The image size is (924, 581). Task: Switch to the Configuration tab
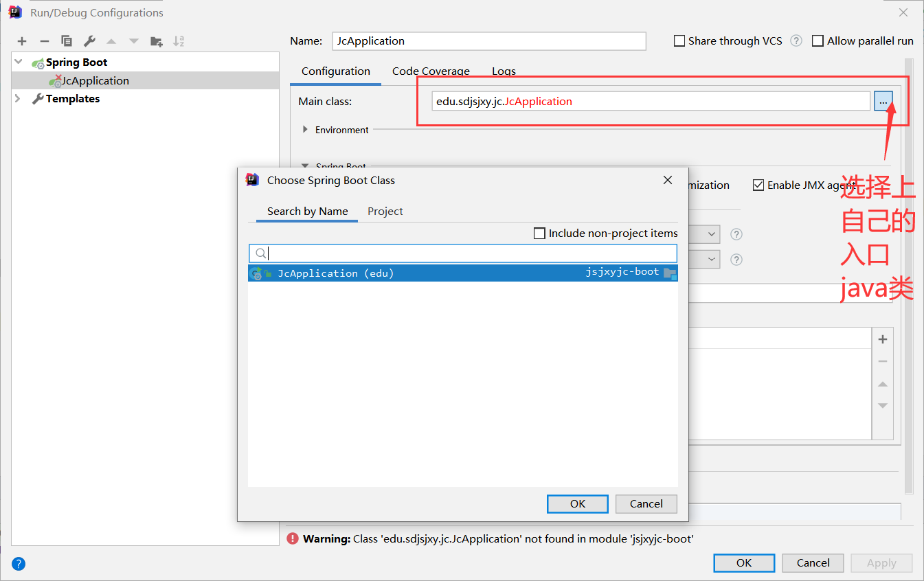pos(336,71)
